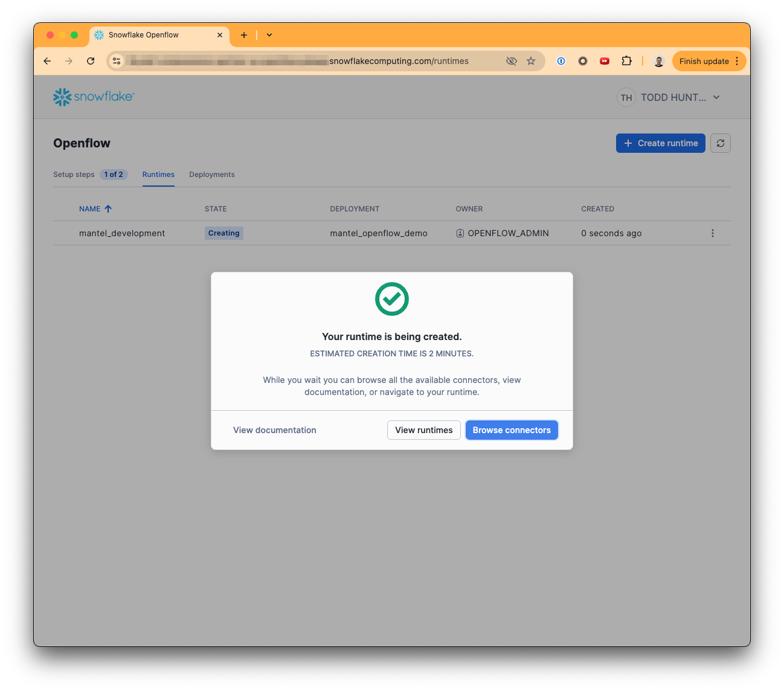Image resolution: width=784 pixels, height=691 pixels.
Task: Click View documentation link
Action: click(x=275, y=430)
